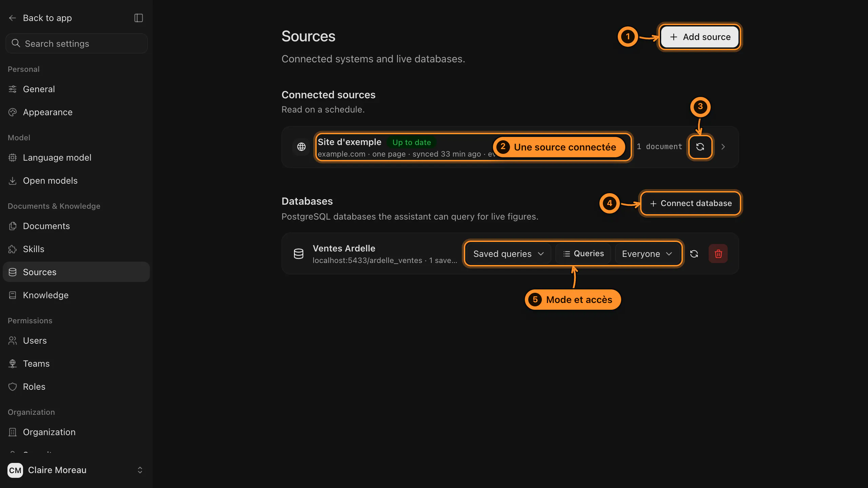
Task: Toggle the sidebar collapse icon
Action: pyautogui.click(x=138, y=18)
